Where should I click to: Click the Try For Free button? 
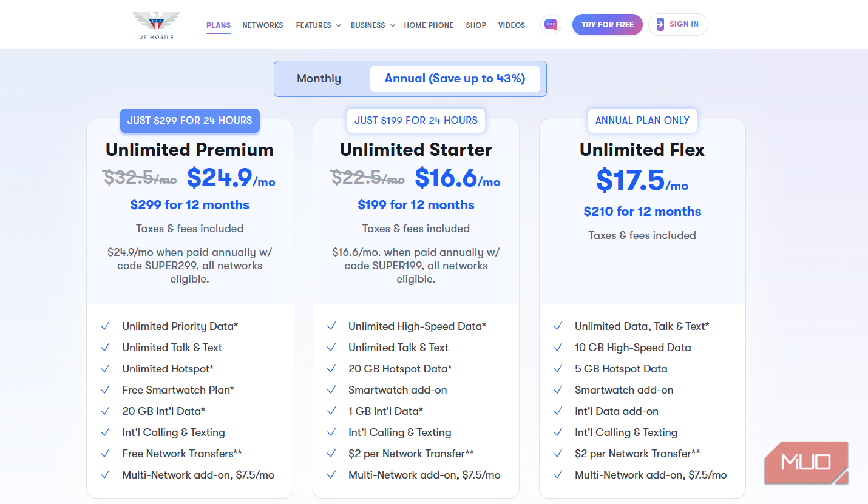click(608, 25)
